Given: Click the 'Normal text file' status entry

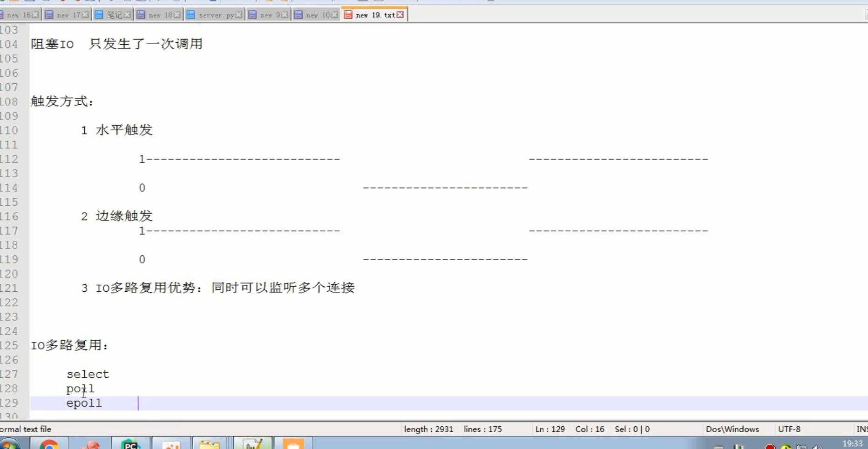Looking at the screenshot, I should 26,429.
